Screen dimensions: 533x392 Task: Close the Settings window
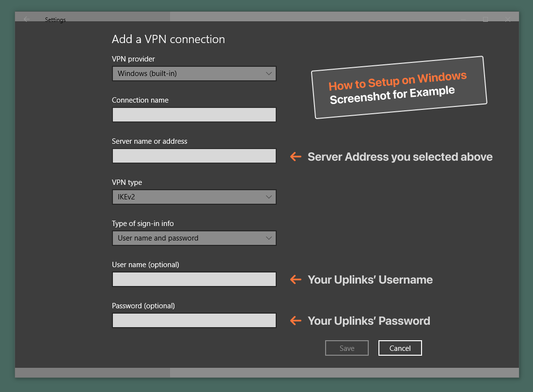pos(508,19)
